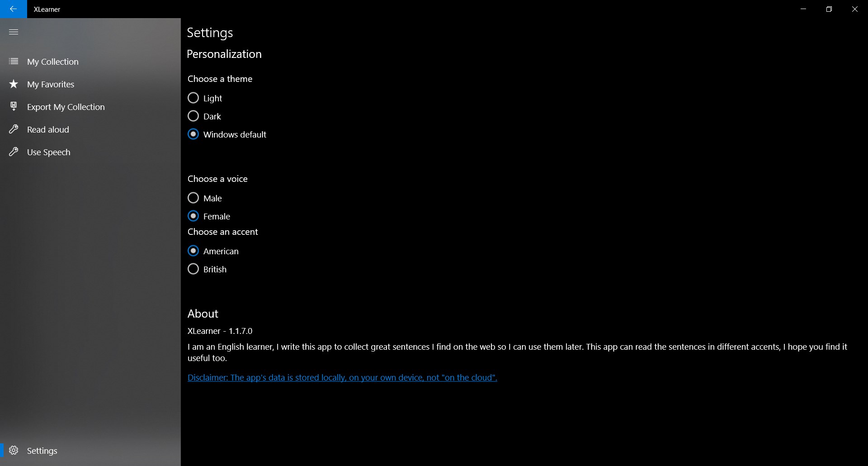Toggle the hamburger navigation menu

[x=14, y=32]
